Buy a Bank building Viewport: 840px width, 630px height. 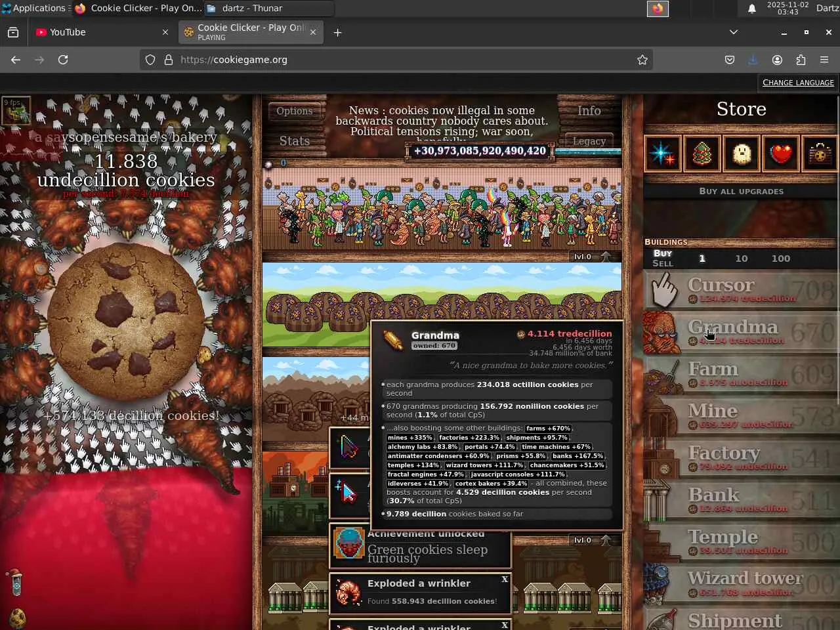(x=741, y=500)
